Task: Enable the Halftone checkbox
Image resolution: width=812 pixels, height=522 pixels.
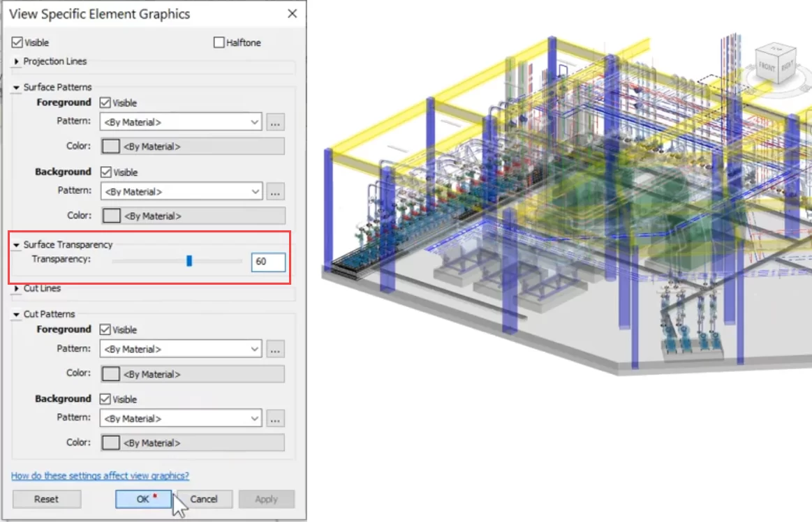Action: click(219, 43)
